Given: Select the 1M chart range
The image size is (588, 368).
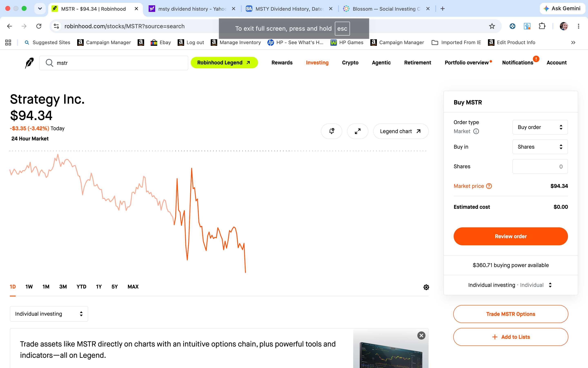Looking at the screenshot, I should pos(46,287).
